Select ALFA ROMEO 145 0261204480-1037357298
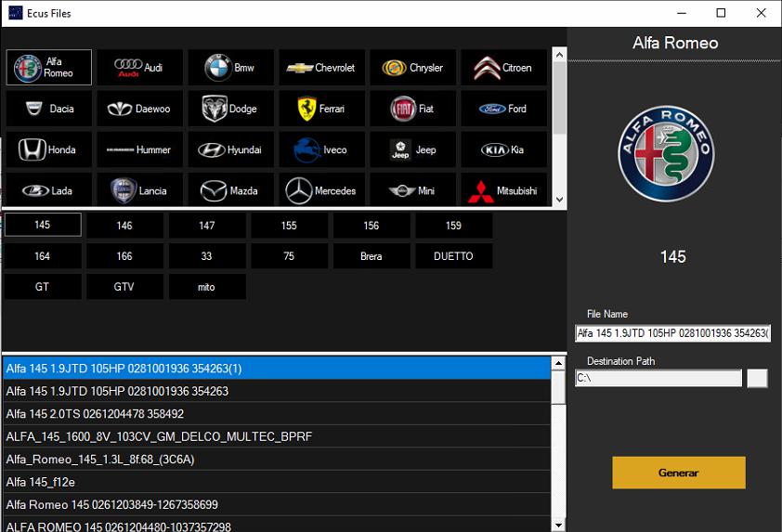This screenshot has height=532, width=782. coord(277,525)
